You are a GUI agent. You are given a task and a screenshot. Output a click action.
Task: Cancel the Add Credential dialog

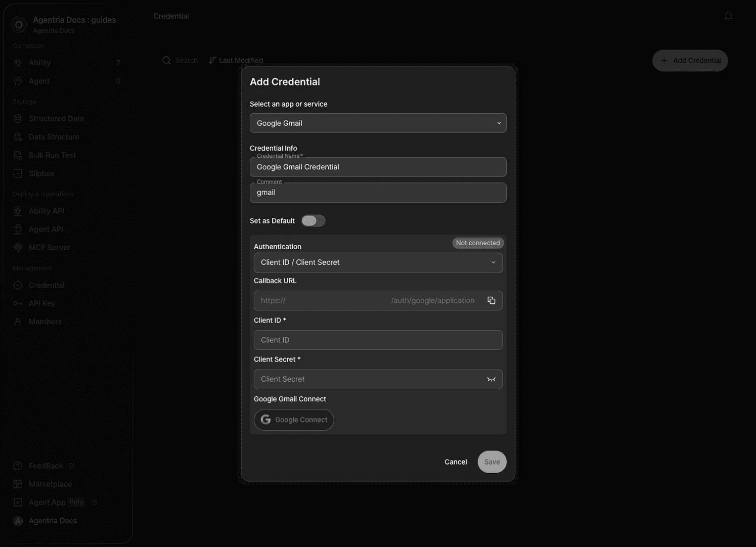(456, 462)
